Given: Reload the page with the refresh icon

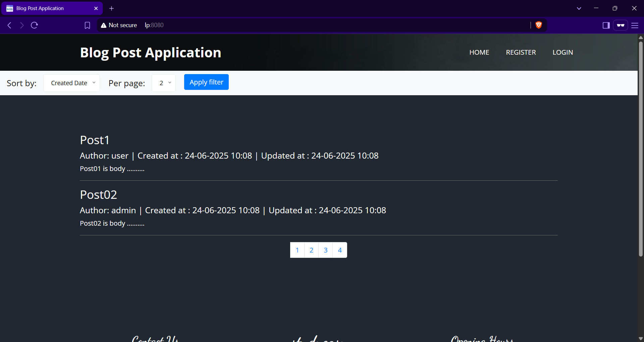Looking at the screenshot, I should [x=34, y=25].
